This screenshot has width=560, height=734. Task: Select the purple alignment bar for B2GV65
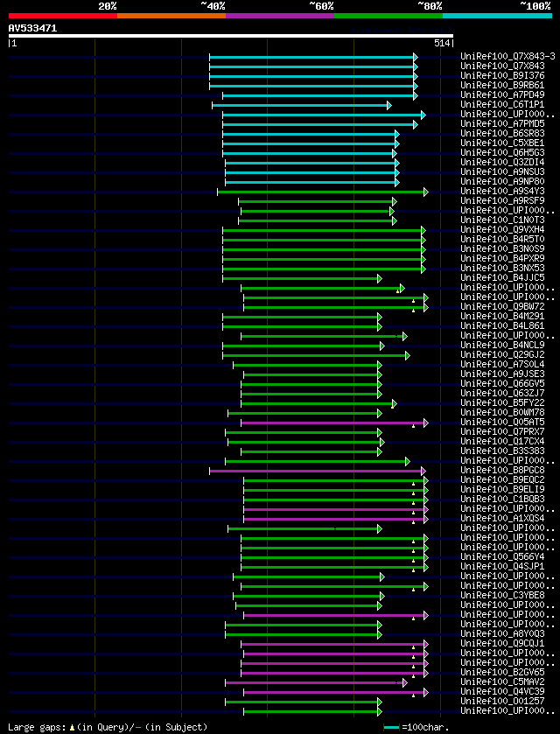tap(334, 672)
